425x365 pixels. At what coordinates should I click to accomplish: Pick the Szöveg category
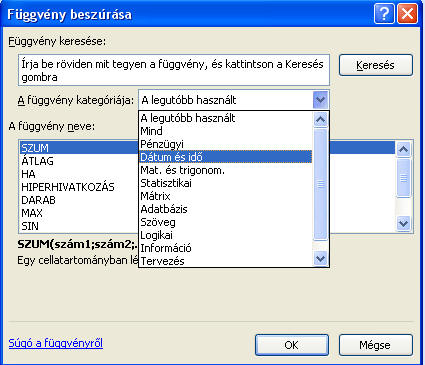pos(225,222)
